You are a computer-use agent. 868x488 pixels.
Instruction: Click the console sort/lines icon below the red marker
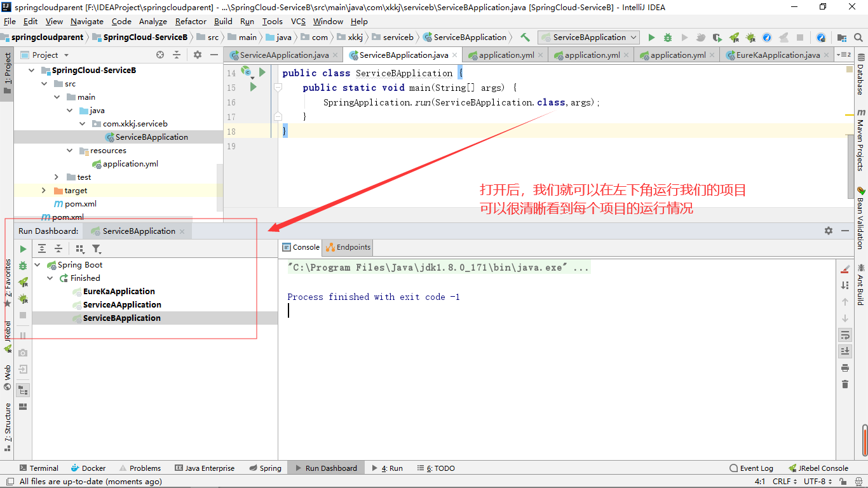coord(844,285)
